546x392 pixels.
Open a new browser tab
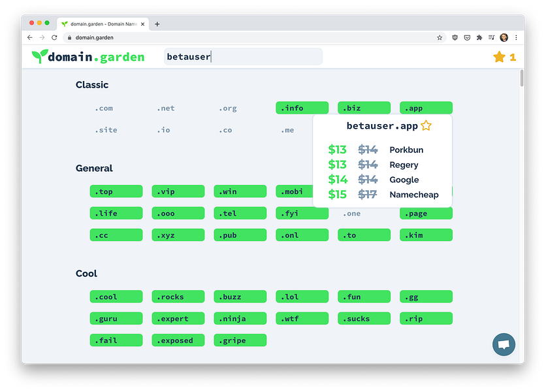coord(157,24)
